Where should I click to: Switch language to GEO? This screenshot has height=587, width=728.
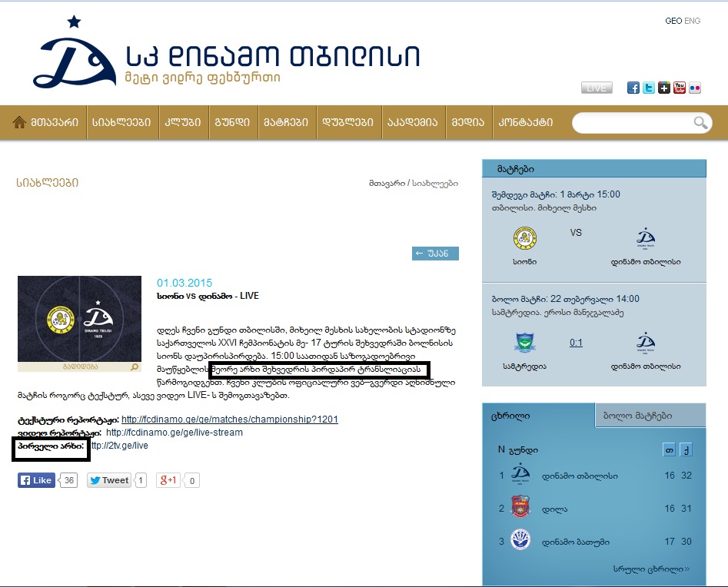tap(673, 21)
